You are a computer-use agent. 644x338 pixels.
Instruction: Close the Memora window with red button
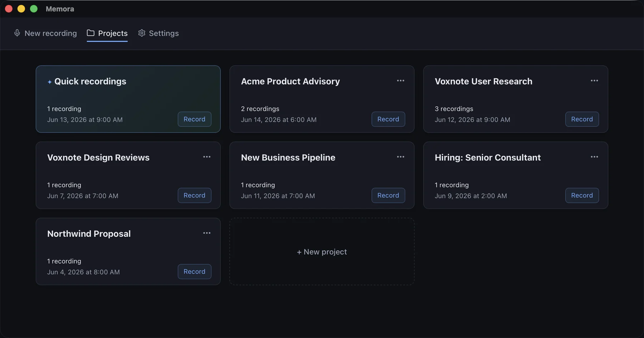9,9
